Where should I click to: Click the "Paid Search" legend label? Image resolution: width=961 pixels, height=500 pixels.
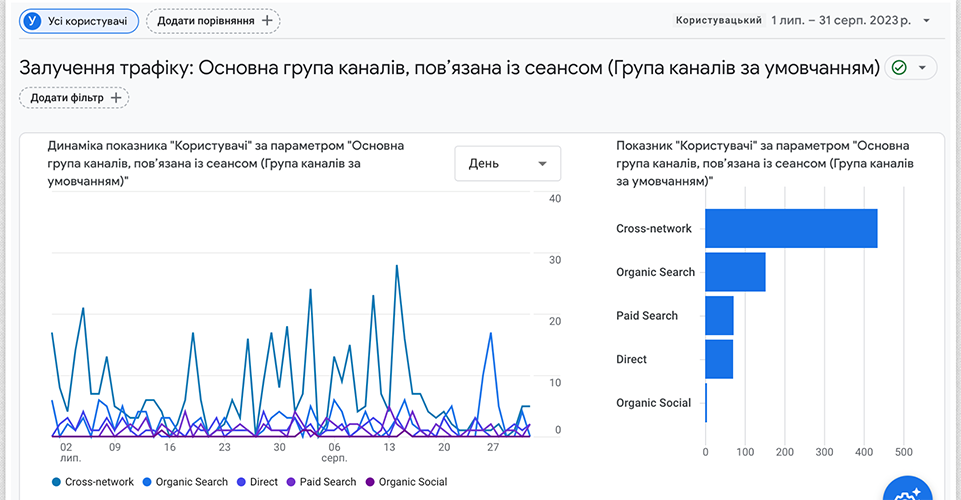pyautogui.click(x=328, y=482)
